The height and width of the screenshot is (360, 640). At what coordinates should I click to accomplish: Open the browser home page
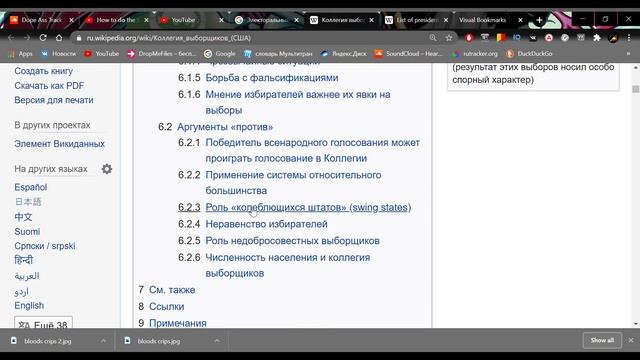(x=59, y=38)
